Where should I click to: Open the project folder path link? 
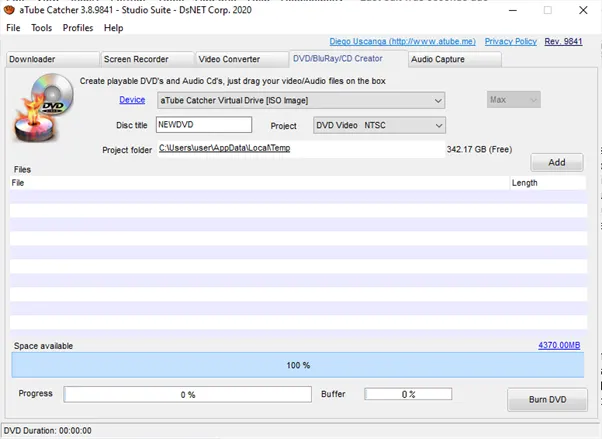(225, 148)
